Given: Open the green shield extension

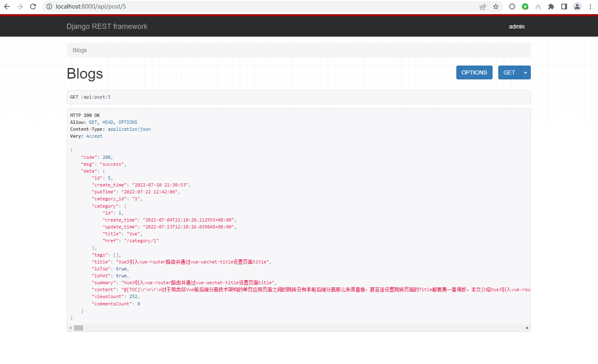Looking at the screenshot, I should pos(525,7).
